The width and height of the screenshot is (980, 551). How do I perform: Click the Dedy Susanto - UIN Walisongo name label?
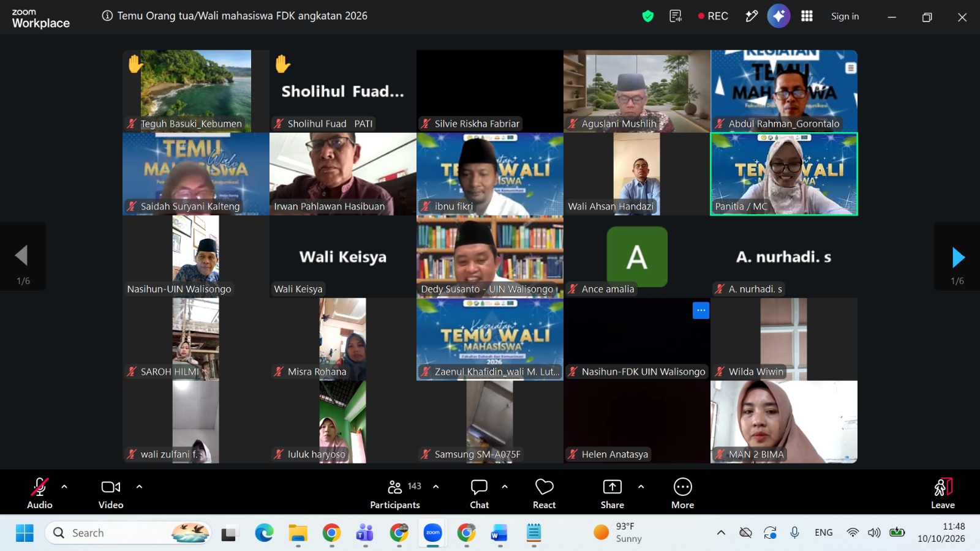pyautogui.click(x=487, y=289)
